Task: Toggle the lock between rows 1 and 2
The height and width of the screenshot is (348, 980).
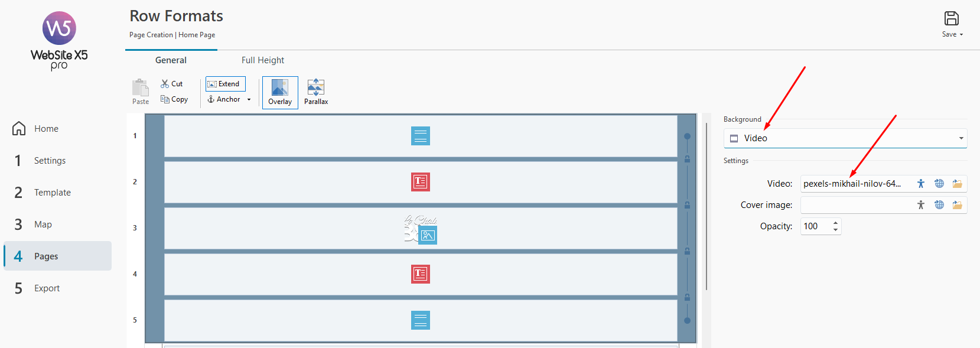Action: 687,159
